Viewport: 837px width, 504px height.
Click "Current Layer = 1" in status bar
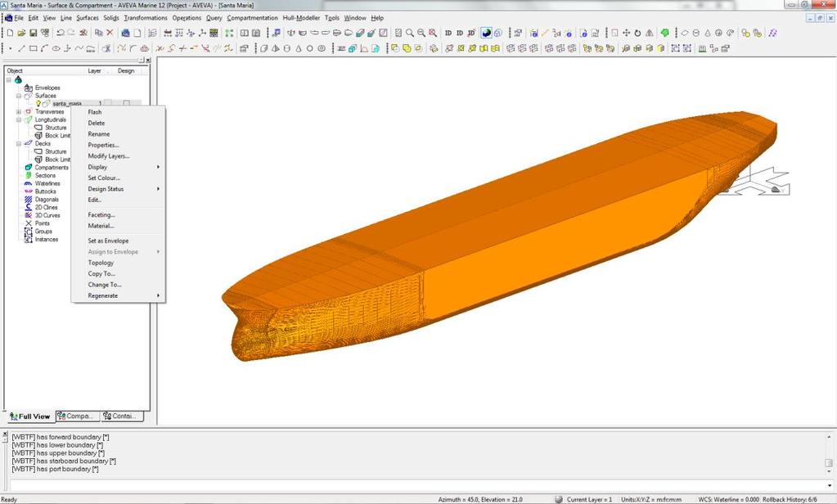pyautogui.click(x=589, y=500)
